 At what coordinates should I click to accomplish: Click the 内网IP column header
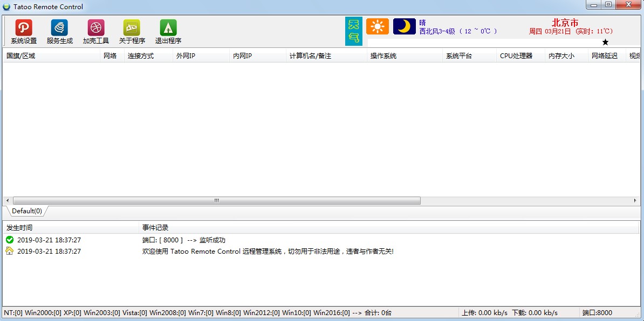(x=258, y=56)
